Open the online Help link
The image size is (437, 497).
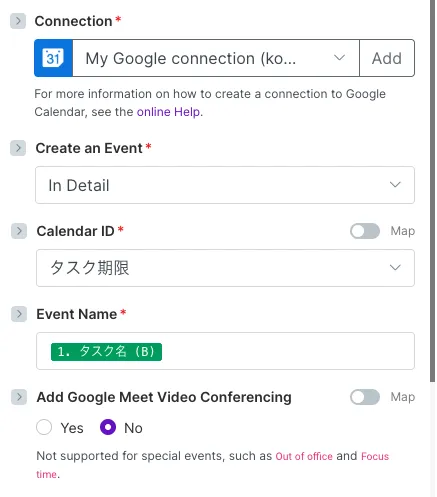[168, 112]
